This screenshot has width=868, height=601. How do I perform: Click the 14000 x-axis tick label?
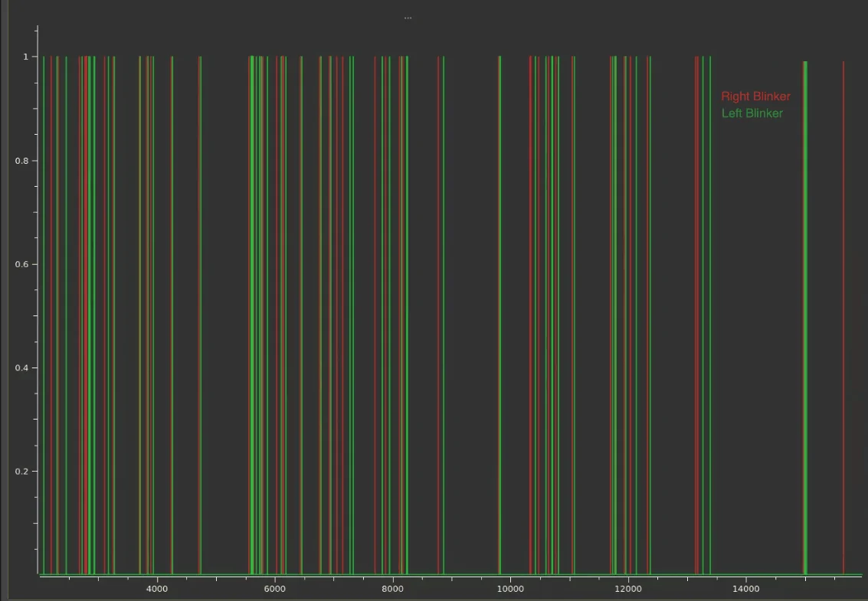click(746, 589)
